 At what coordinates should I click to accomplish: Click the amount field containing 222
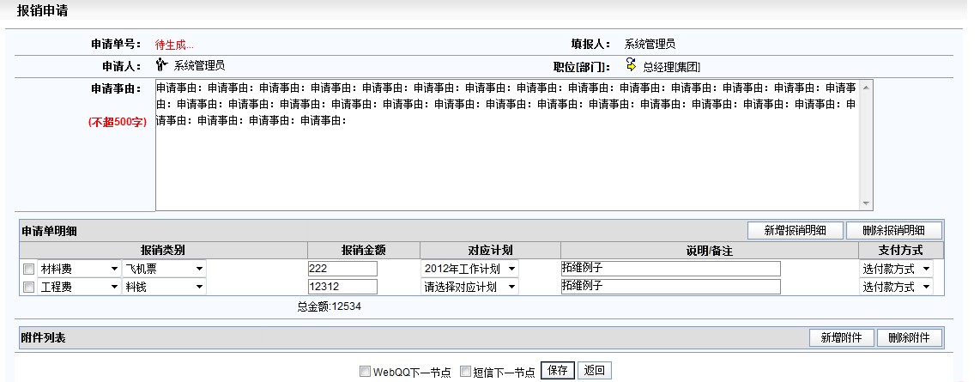coord(342,269)
